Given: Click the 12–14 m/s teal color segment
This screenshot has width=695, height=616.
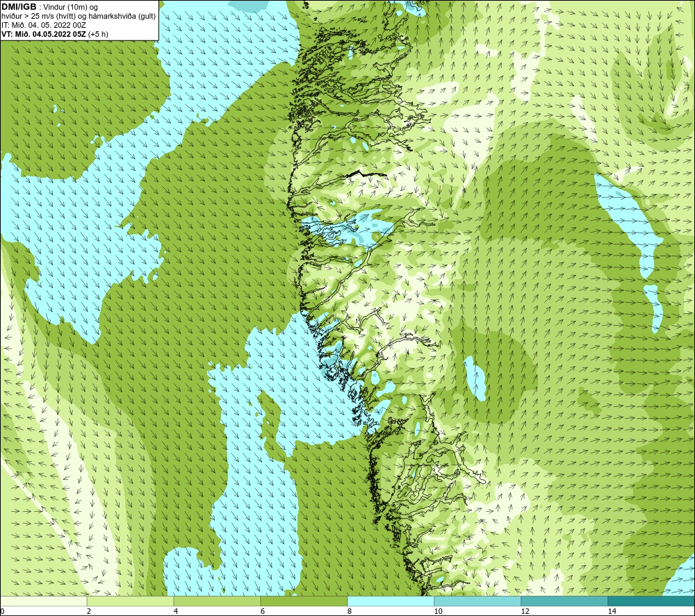Looking at the screenshot, I should 564,601.
